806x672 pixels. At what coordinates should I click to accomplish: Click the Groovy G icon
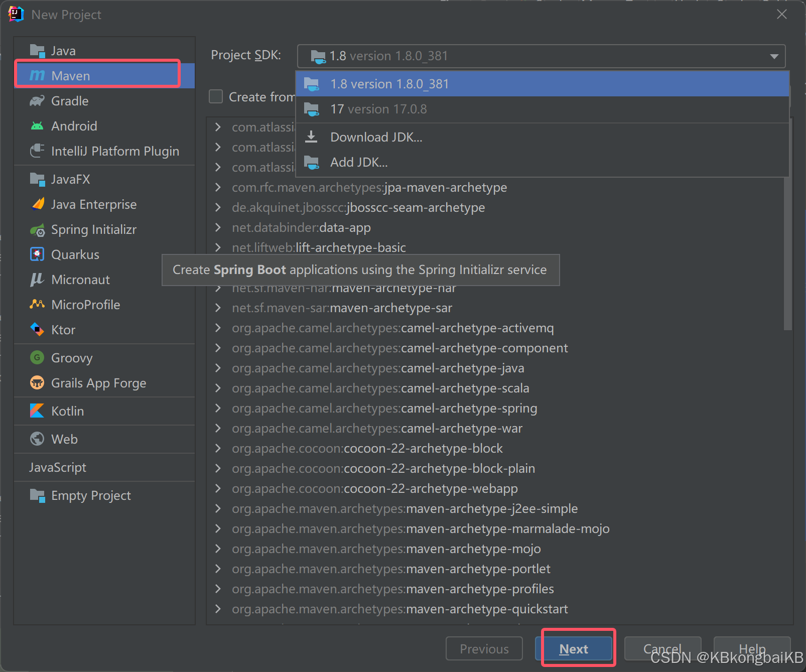pyautogui.click(x=37, y=358)
